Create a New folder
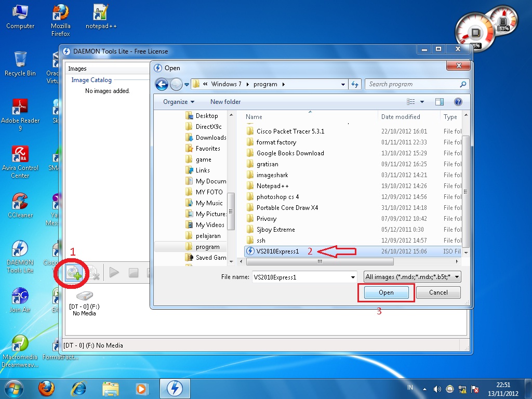This screenshot has height=399, width=532. (225, 102)
